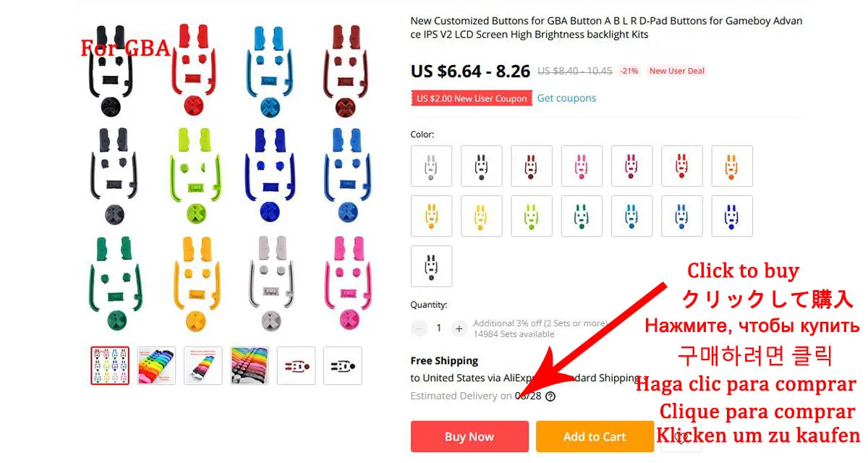Open the dark red horizontal button set thumbnail

(297, 365)
